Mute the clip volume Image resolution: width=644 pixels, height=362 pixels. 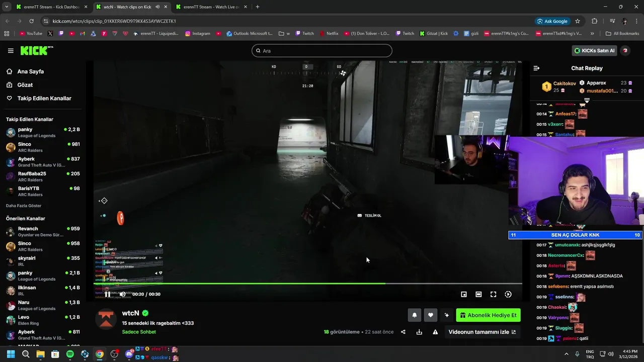click(122, 295)
